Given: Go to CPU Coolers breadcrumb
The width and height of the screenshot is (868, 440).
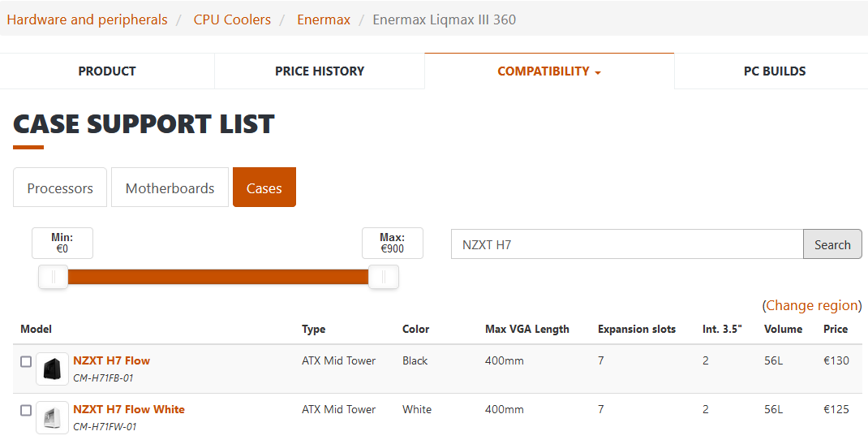Looking at the screenshot, I should tap(232, 20).
